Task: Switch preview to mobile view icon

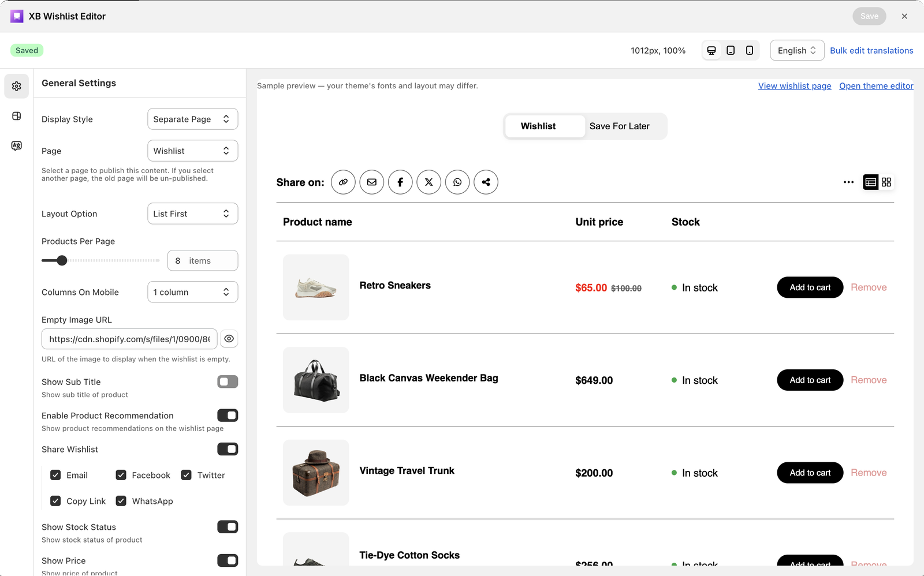Action: coord(750,50)
